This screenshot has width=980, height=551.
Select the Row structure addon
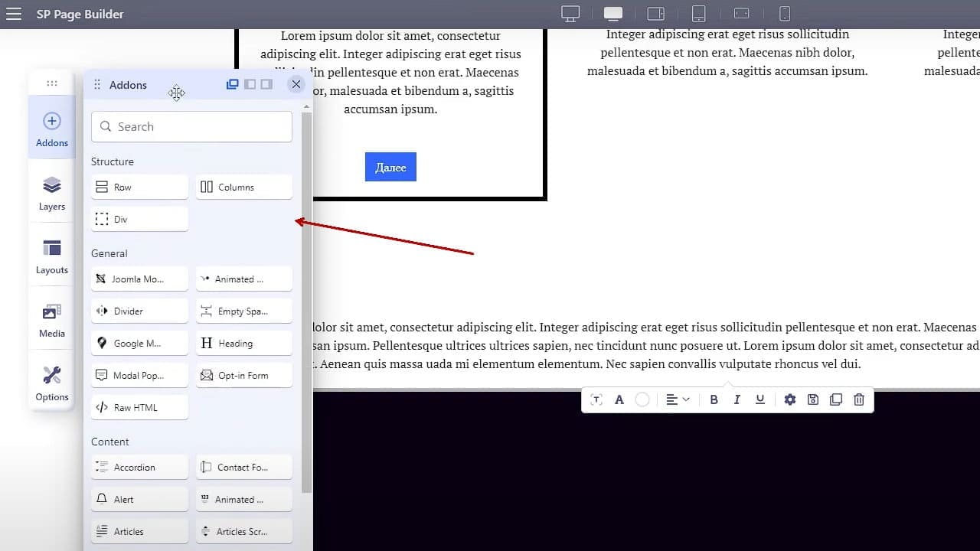[139, 187]
